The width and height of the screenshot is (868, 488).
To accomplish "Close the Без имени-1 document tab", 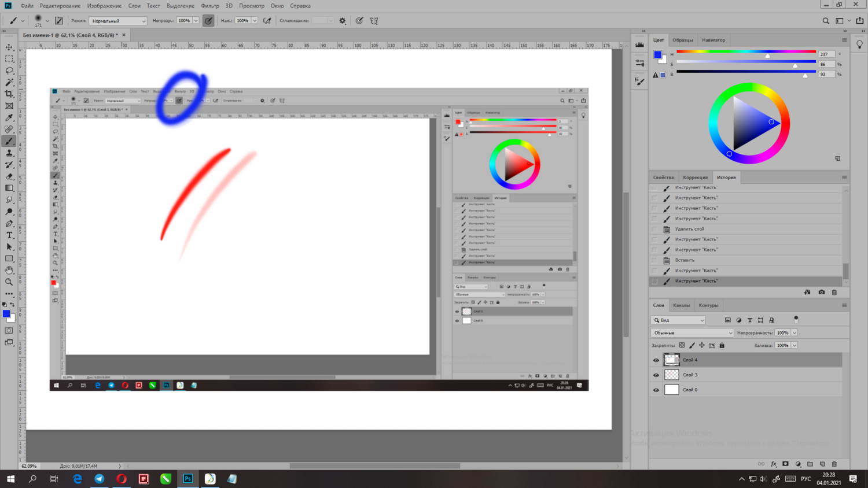I will (x=124, y=35).
